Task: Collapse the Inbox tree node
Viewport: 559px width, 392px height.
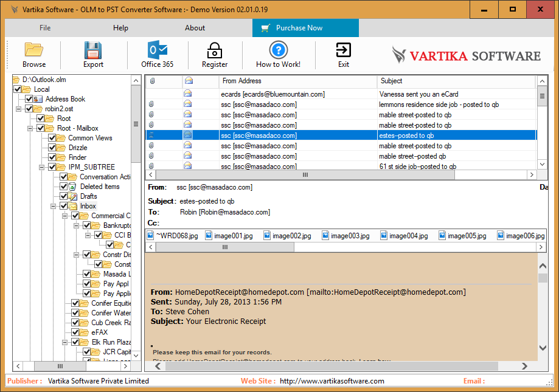Action: pyautogui.click(x=53, y=206)
